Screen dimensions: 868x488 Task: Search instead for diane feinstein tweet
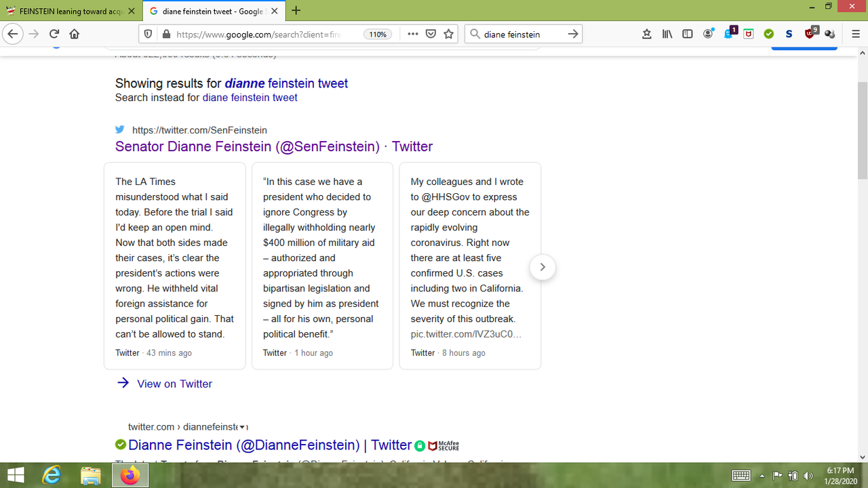(250, 98)
